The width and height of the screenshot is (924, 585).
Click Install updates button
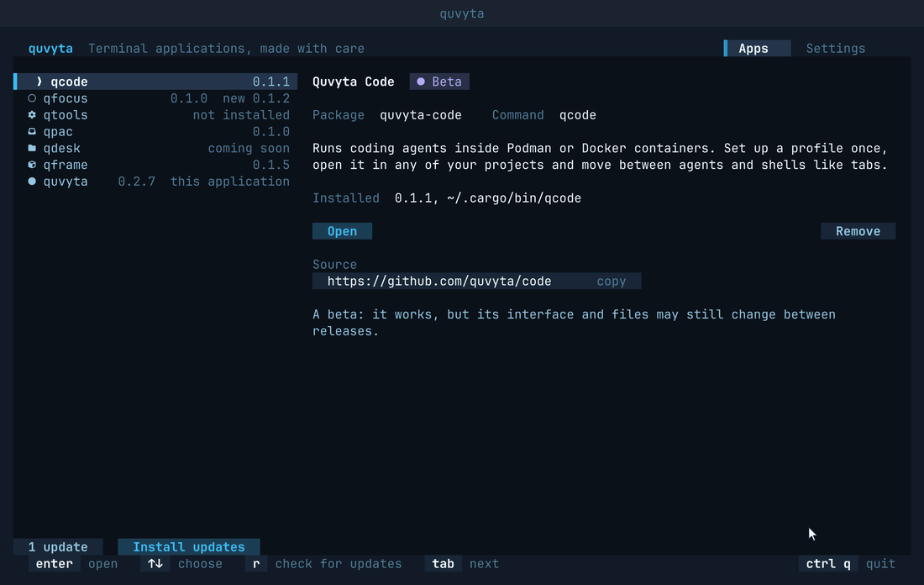188,546
